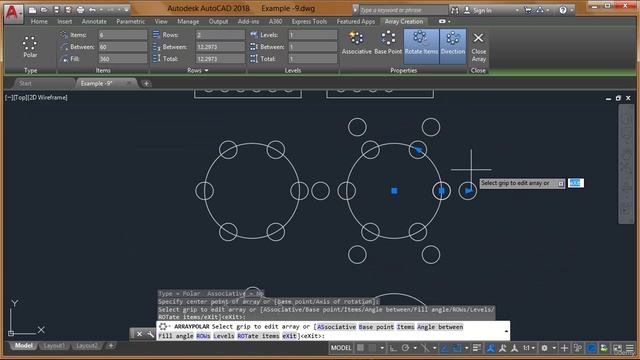The width and height of the screenshot is (640, 360).
Task: Click the Save As icon in quick access toolbar
Action: [x=68, y=10]
